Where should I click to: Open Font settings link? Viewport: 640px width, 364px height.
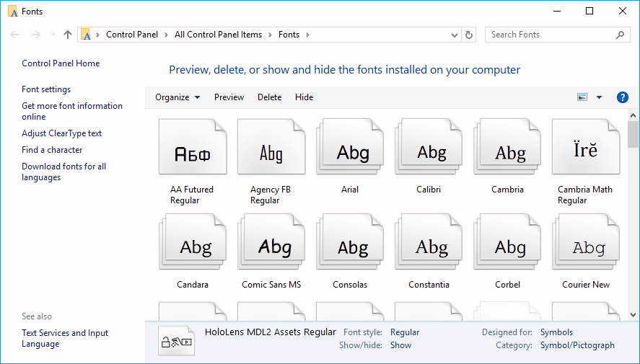coord(46,89)
